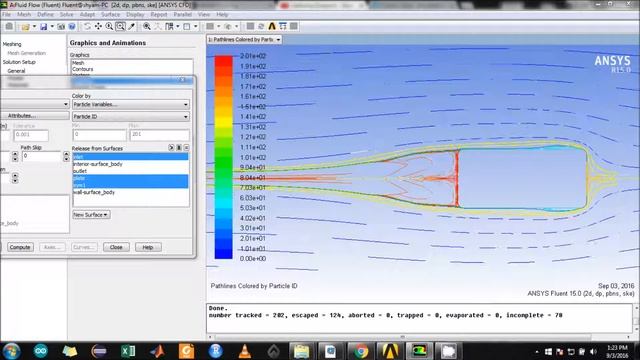The width and height of the screenshot is (640, 360).
Task: Open the Particle ID dropdown
Action: coord(131,116)
